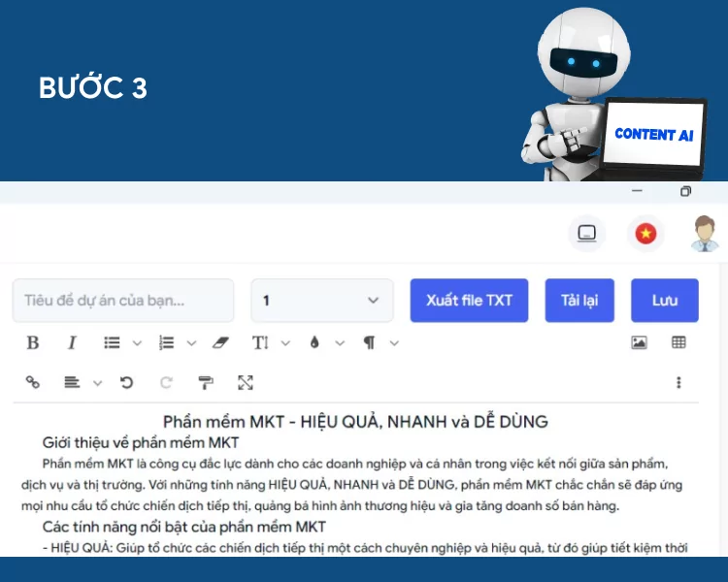
Task: Expand the alignment dropdown arrow
Action: coord(97,383)
